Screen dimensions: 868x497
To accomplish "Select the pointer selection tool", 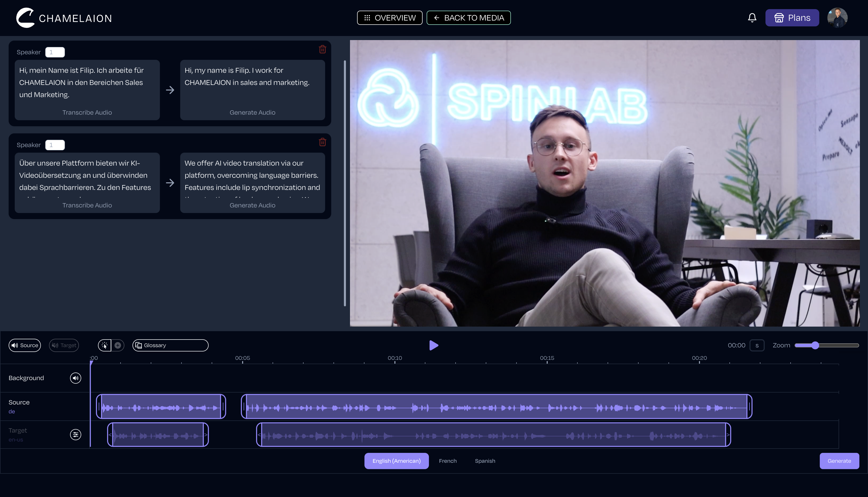I will pos(105,345).
